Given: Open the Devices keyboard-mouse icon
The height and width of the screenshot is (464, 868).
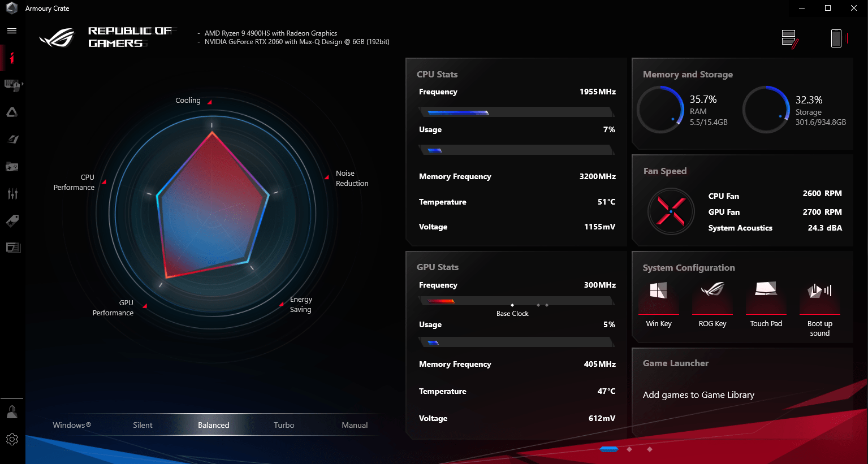Looking at the screenshot, I should [x=12, y=85].
